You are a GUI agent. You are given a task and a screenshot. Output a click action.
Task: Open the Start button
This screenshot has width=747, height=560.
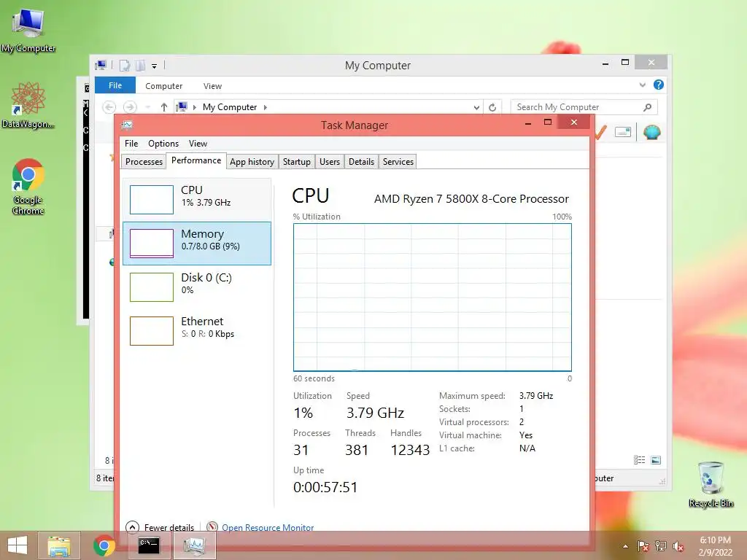point(18,545)
